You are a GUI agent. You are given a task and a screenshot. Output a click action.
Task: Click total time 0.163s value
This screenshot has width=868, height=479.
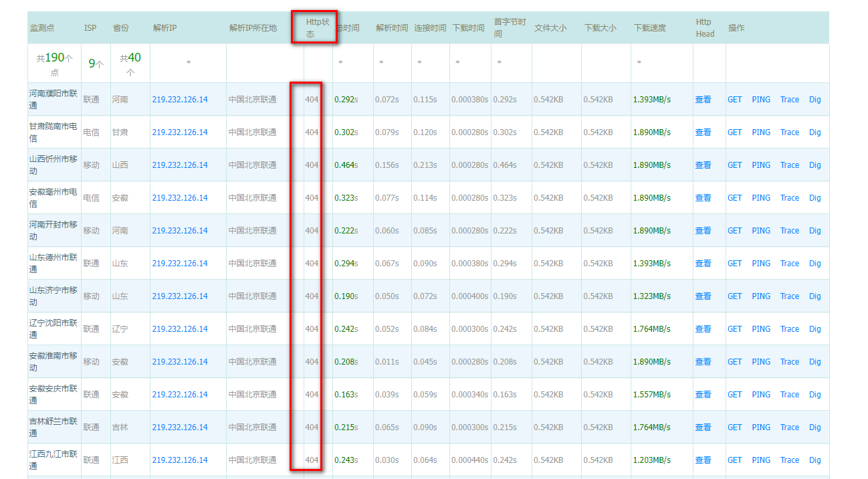pyautogui.click(x=346, y=395)
